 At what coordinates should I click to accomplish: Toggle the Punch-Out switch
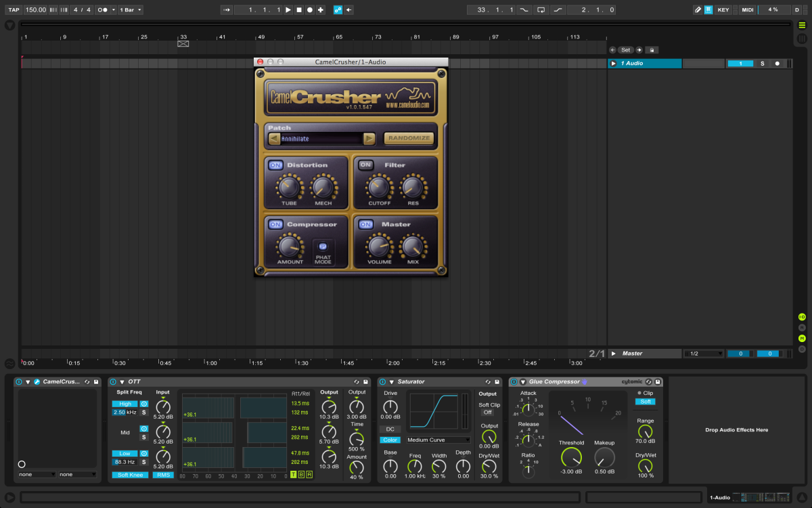point(558,10)
